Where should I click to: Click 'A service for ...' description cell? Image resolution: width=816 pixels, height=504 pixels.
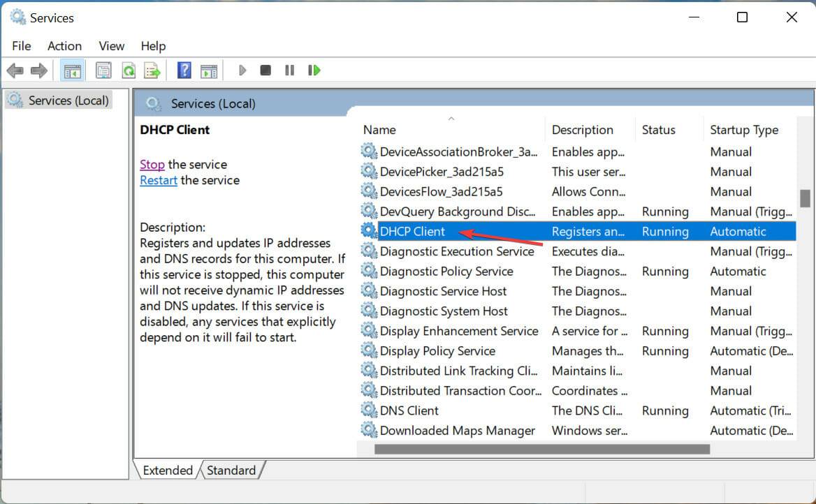589,332
